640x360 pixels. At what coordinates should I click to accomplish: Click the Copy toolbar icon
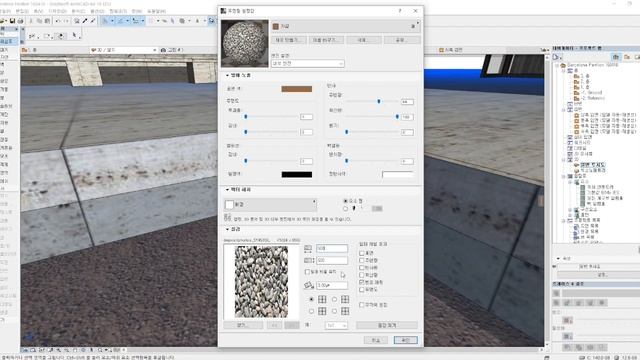click(x=39, y=21)
